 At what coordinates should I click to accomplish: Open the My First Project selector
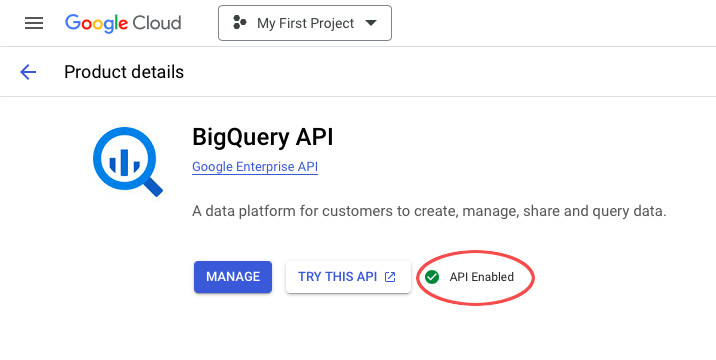[305, 23]
